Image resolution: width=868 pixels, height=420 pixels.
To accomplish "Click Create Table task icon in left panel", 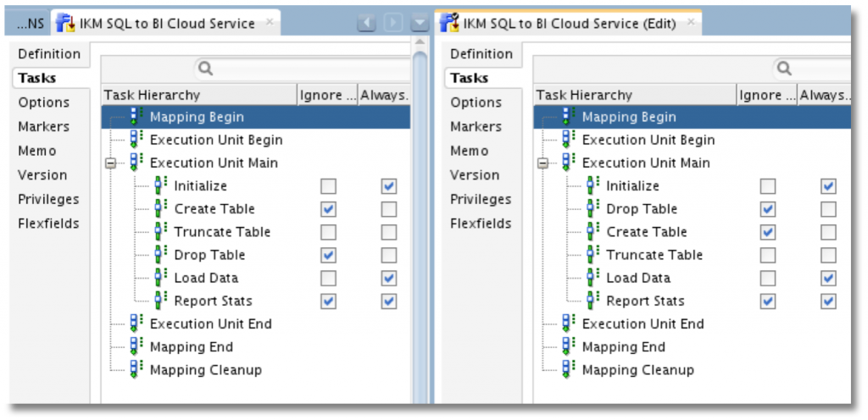I will tap(160, 209).
